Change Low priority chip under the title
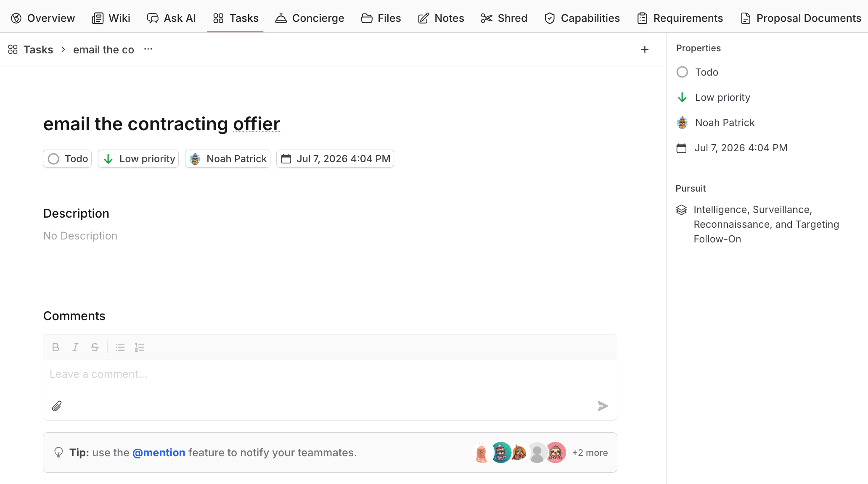 138,159
